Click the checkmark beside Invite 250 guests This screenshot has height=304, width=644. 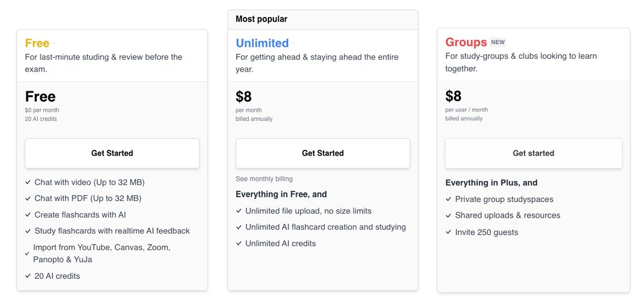(x=448, y=232)
